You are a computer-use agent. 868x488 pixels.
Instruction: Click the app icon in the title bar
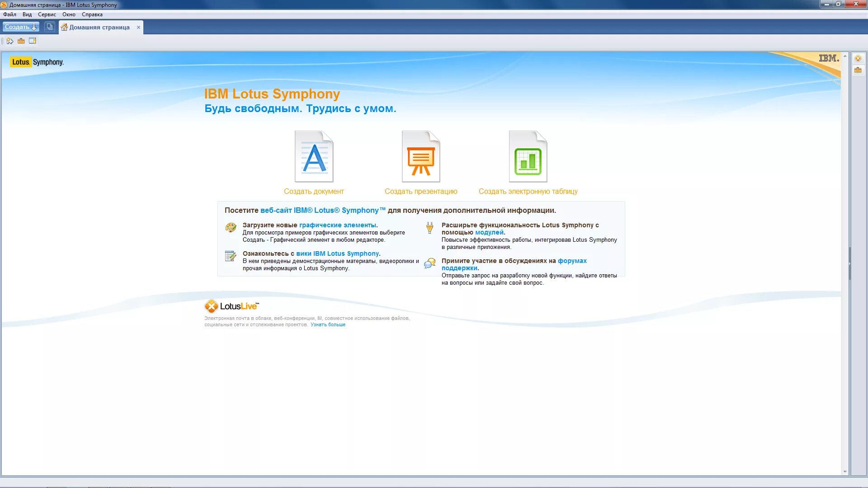(4, 5)
